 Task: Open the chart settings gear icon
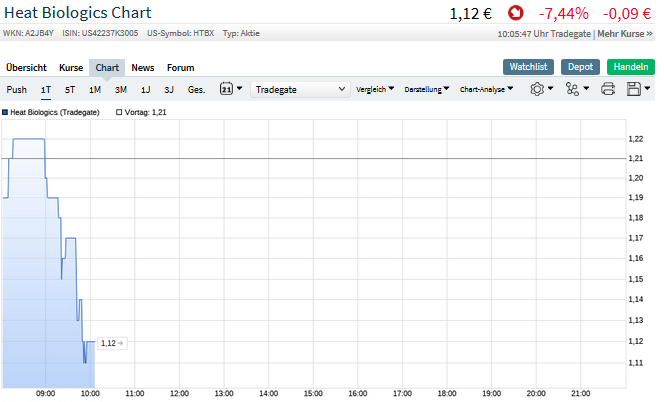(537, 89)
